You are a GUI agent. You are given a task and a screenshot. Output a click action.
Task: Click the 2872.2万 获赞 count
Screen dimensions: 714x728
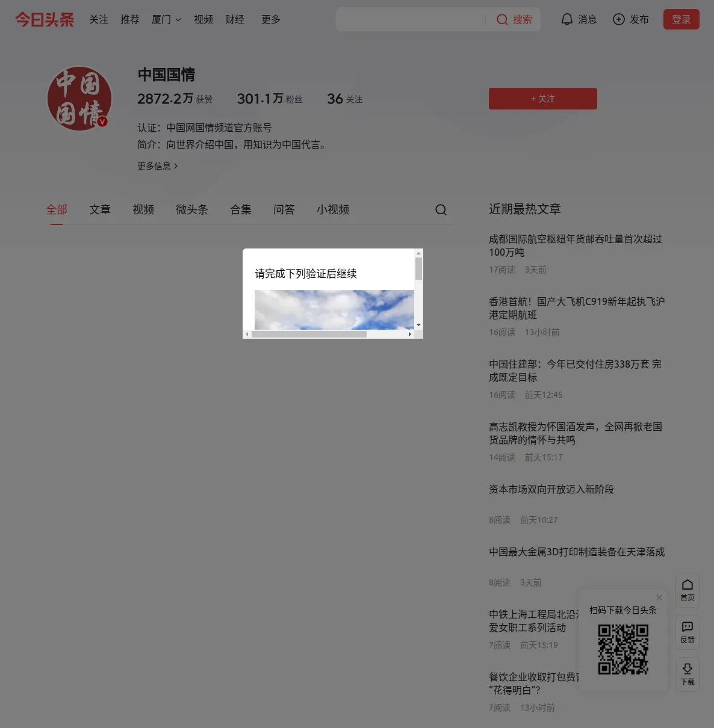[x=175, y=99]
